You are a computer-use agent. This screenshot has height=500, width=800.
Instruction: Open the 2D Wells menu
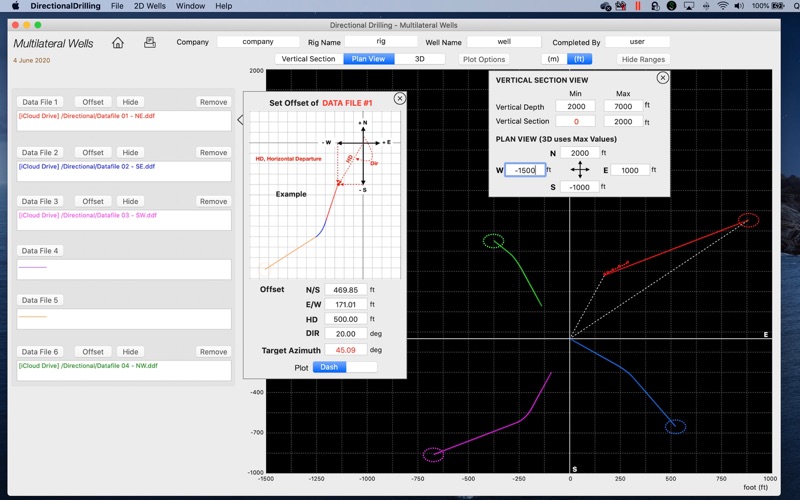coord(150,6)
